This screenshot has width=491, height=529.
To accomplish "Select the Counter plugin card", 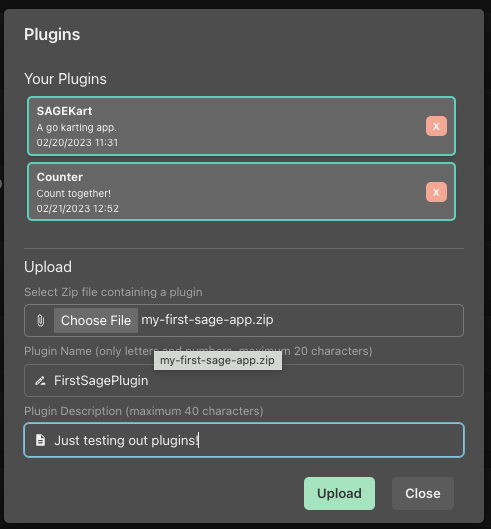I will click(x=241, y=192).
